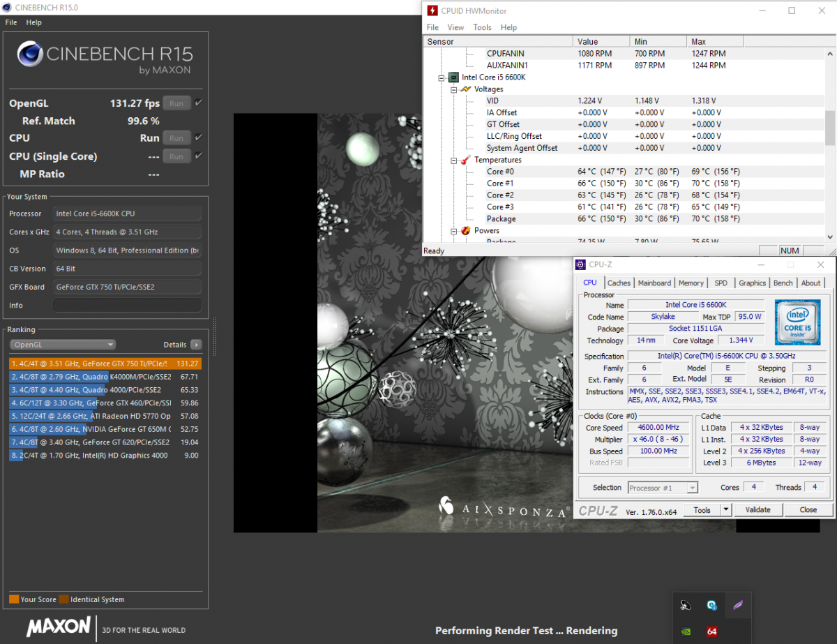
Task: Switch to the About tab in CPU-Z
Action: [x=810, y=283]
